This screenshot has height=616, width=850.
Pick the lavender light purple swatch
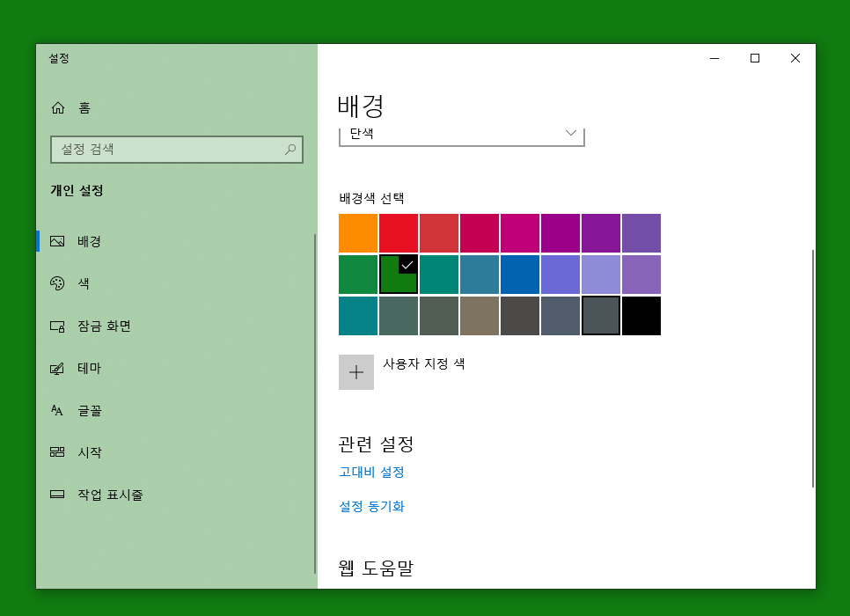pyautogui.click(x=601, y=275)
